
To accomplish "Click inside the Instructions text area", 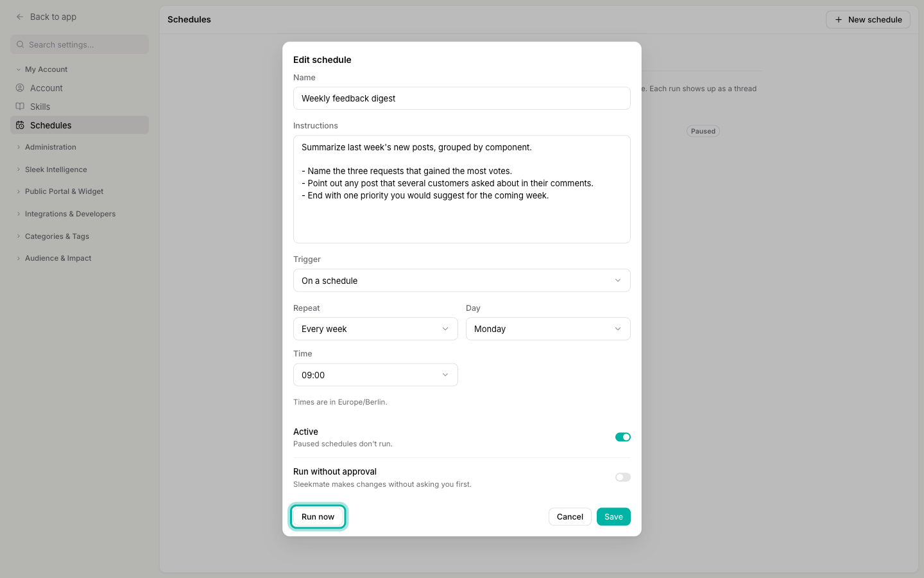I will pos(461,189).
